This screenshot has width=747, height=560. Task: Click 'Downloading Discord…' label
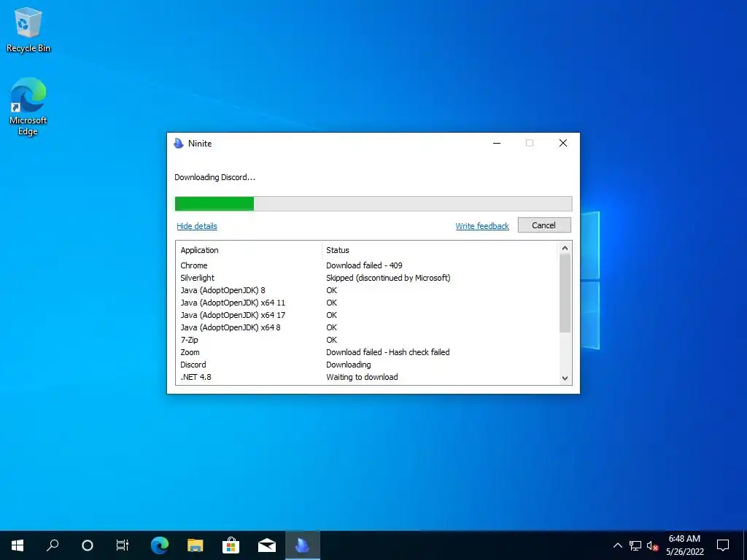click(x=215, y=177)
